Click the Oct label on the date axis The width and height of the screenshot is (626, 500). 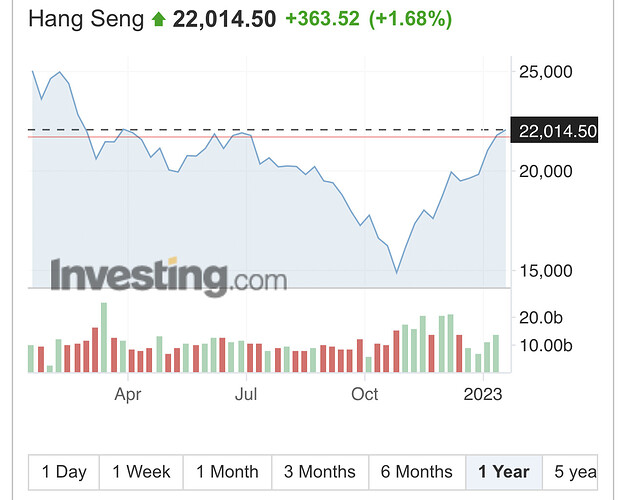[365, 395]
